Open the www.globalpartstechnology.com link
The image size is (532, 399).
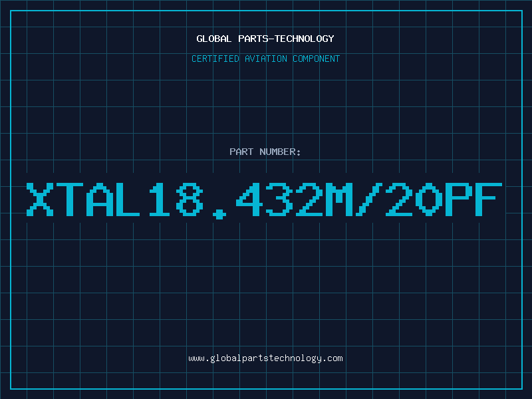[x=265, y=358]
